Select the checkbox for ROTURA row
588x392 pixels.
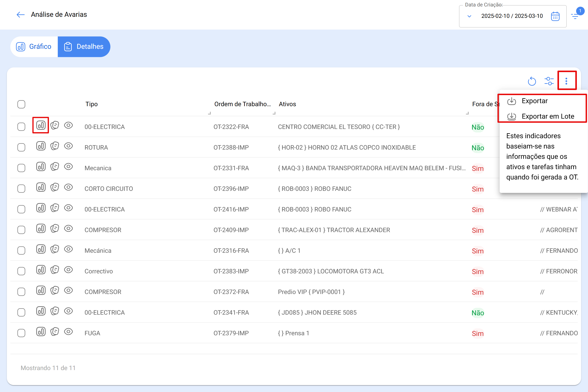(x=21, y=147)
